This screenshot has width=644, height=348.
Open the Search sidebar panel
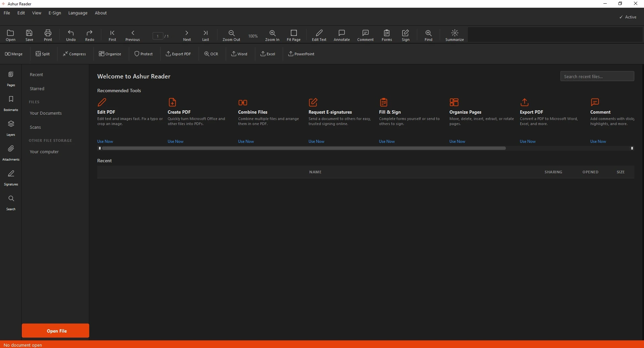tap(11, 203)
